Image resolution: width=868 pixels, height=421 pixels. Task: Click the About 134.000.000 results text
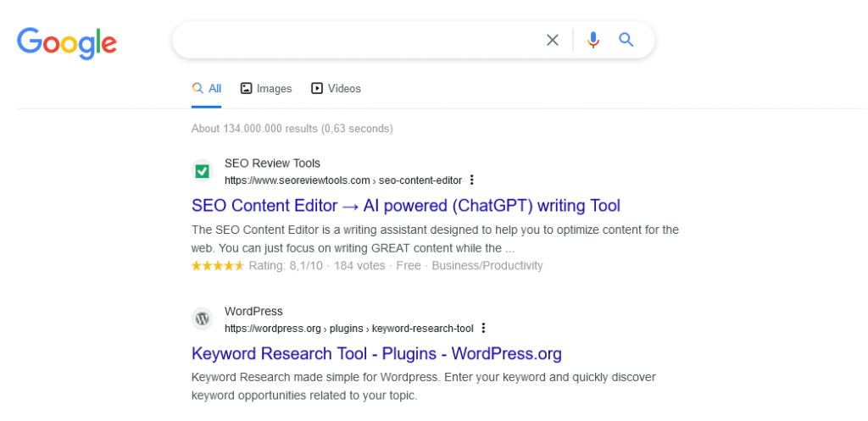[x=292, y=129]
